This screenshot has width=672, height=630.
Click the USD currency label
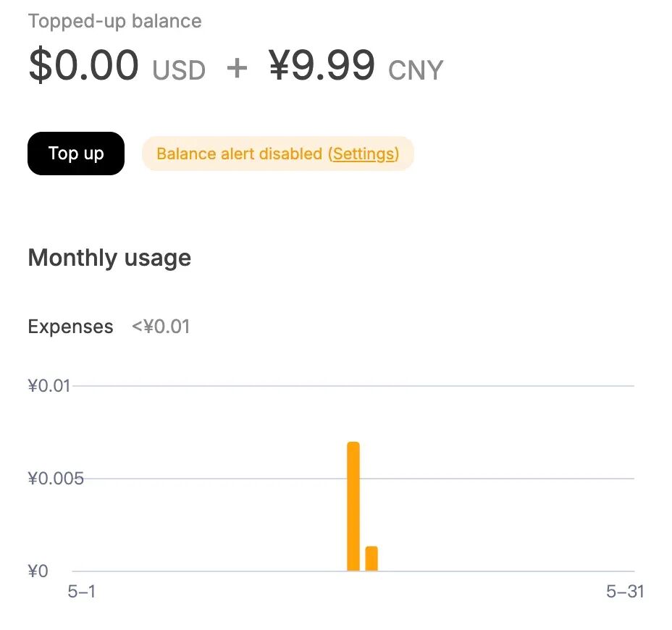coord(179,70)
